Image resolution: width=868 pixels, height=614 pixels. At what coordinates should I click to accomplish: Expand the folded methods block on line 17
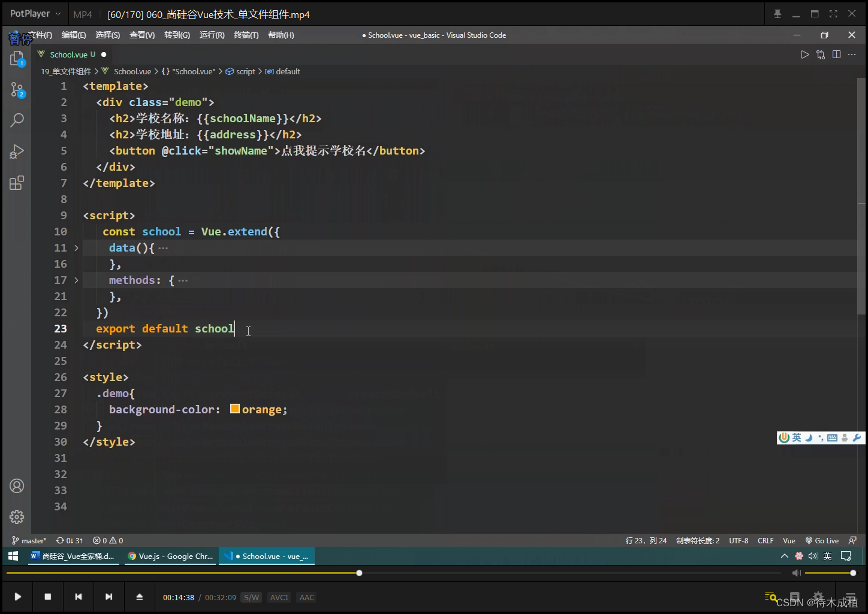pyautogui.click(x=76, y=280)
